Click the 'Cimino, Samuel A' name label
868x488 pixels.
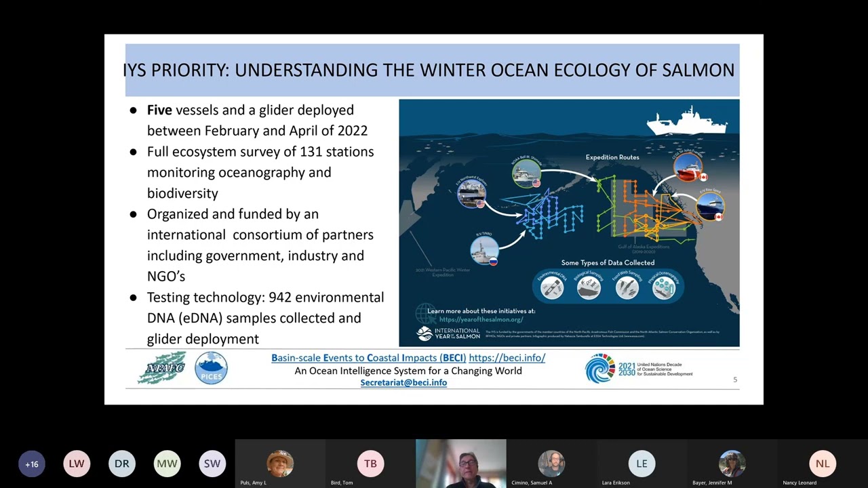point(533,483)
